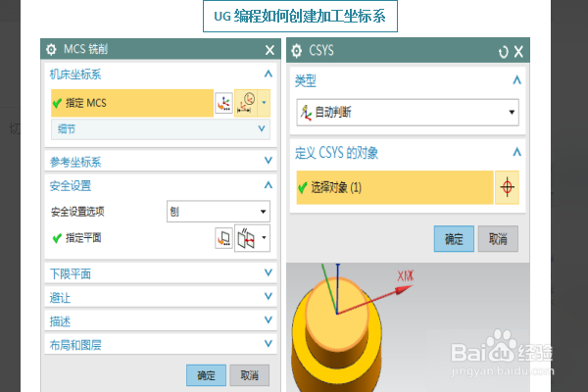Click 确定 in the MCS 铣削 dialog
This screenshot has width=588, height=392.
coord(206,375)
